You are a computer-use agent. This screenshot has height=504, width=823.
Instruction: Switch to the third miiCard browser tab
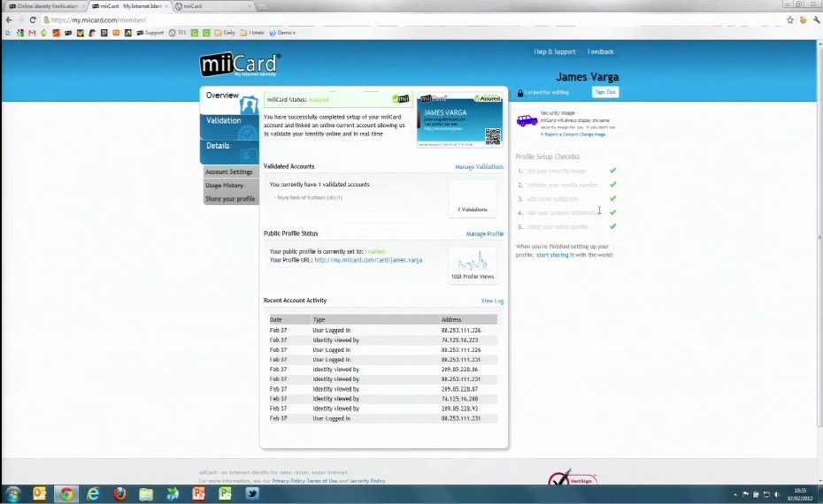pos(213,6)
